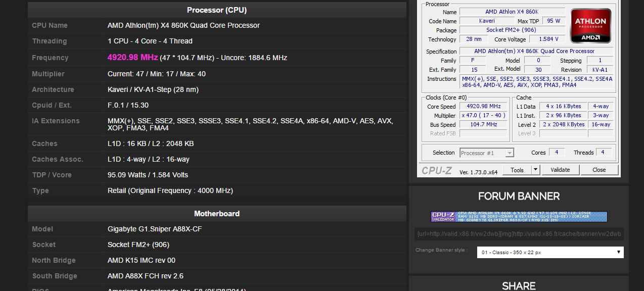Click the Core Speed 4920.98 MHz field in CPU-Z
The image size is (644, 291).
pyautogui.click(x=484, y=106)
